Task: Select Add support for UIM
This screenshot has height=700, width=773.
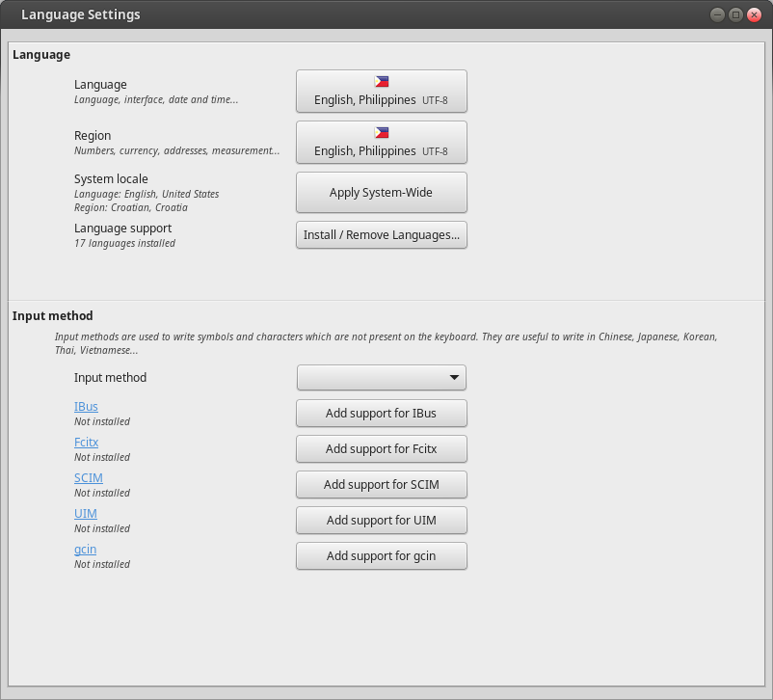Action: pos(381,521)
